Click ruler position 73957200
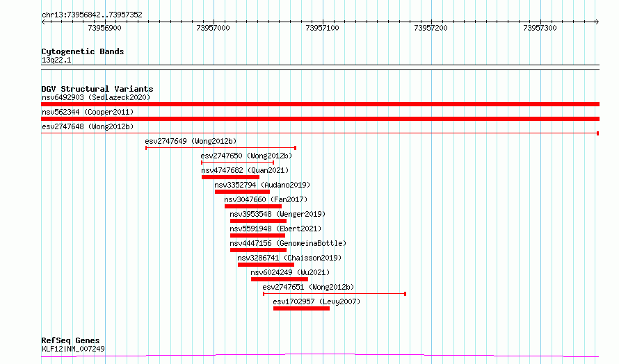Viewport: 619px width, 364px height. pyautogui.click(x=431, y=28)
